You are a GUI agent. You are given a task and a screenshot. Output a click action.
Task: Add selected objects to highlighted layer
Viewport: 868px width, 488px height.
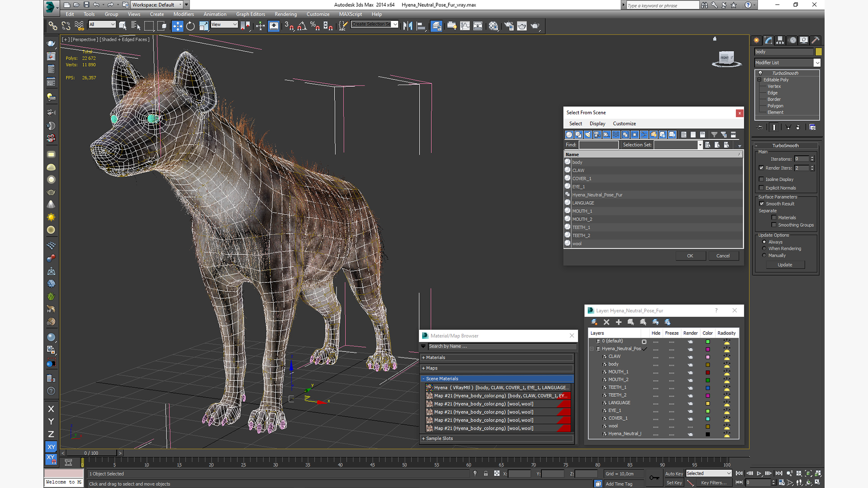(618, 322)
